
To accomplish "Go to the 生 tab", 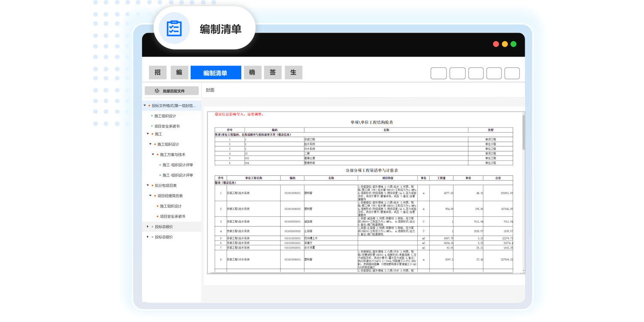I will point(293,73).
